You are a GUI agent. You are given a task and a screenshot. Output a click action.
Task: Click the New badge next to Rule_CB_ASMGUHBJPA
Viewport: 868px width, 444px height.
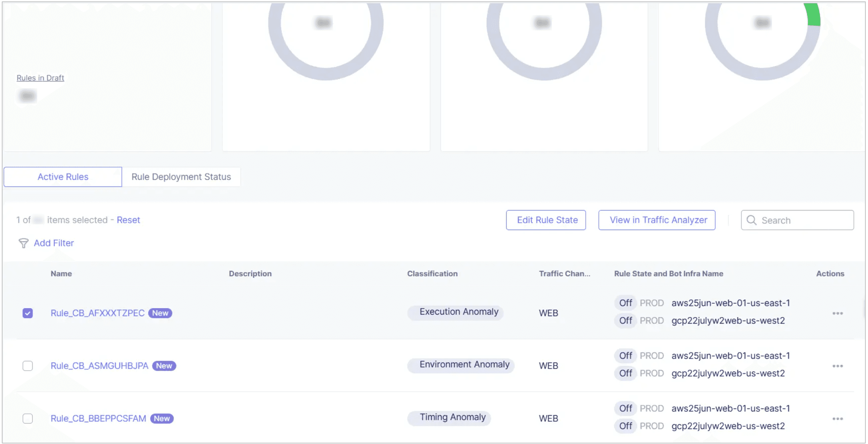tap(164, 366)
